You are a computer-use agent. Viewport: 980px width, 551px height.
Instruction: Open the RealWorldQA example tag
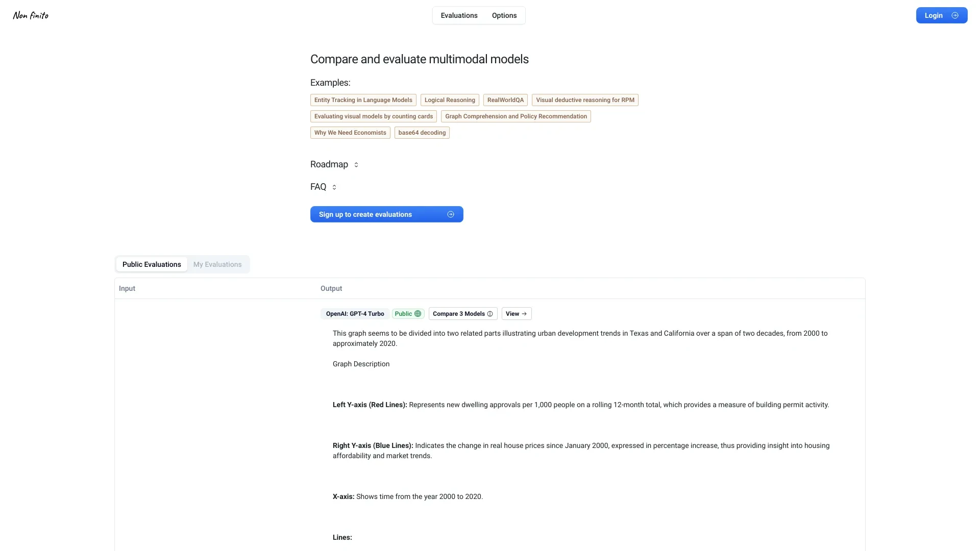tap(505, 100)
